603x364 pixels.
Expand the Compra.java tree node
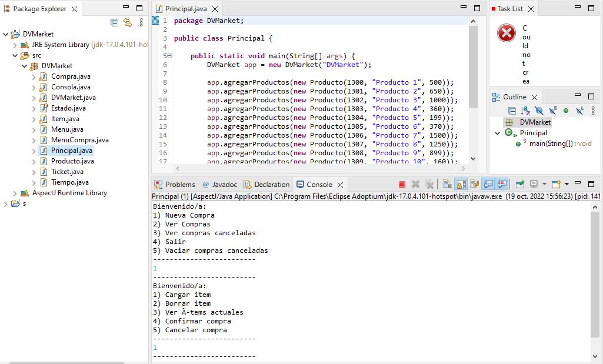pyautogui.click(x=34, y=76)
